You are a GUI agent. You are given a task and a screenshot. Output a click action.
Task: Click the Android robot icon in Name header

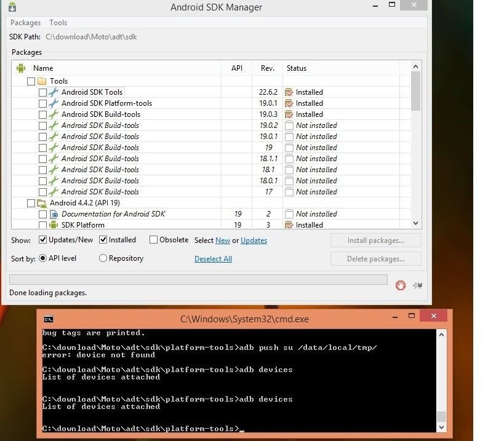click(21, 68)
